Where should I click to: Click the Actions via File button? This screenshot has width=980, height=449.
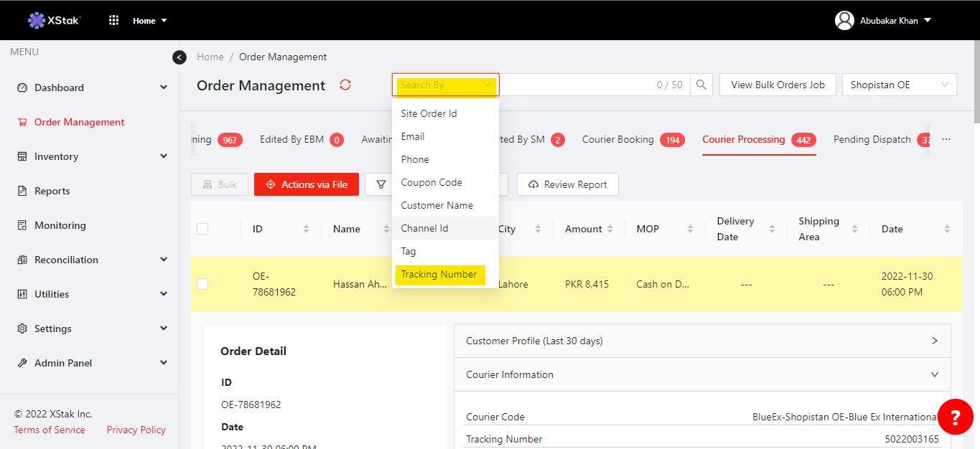click(x=307, y=184)
